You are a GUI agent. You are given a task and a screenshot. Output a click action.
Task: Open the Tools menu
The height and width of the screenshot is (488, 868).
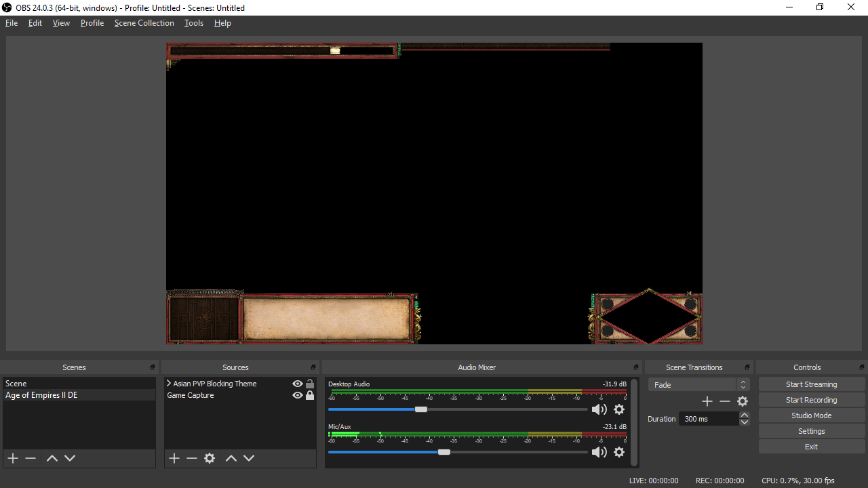pos(193,23)
